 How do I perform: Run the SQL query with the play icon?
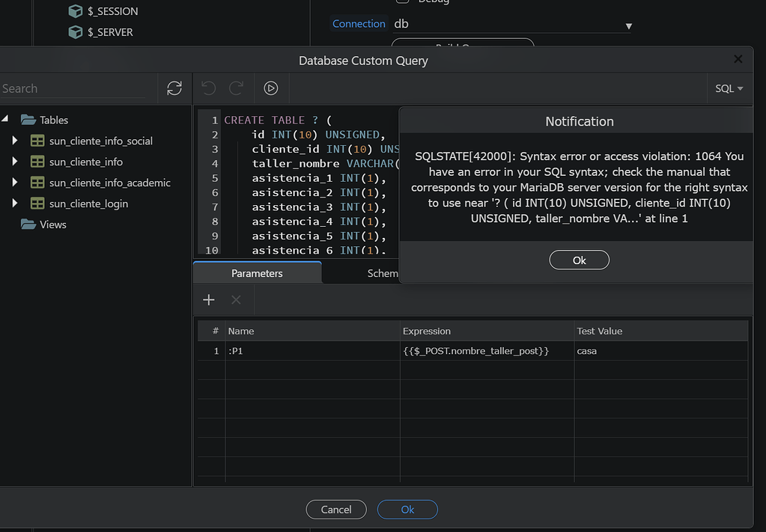tap(271, 88)
